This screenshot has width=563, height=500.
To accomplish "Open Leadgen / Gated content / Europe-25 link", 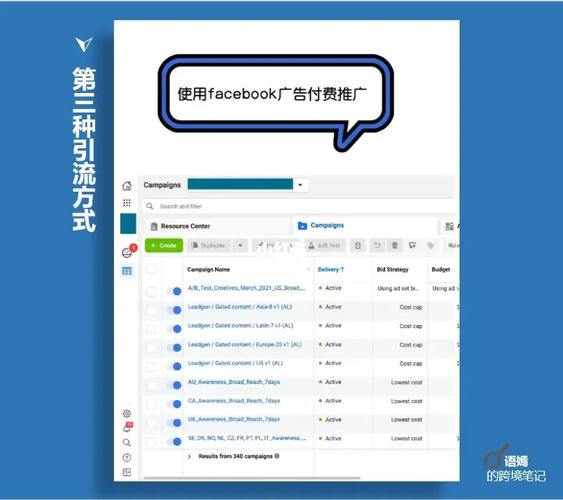I will click(245, 345).
